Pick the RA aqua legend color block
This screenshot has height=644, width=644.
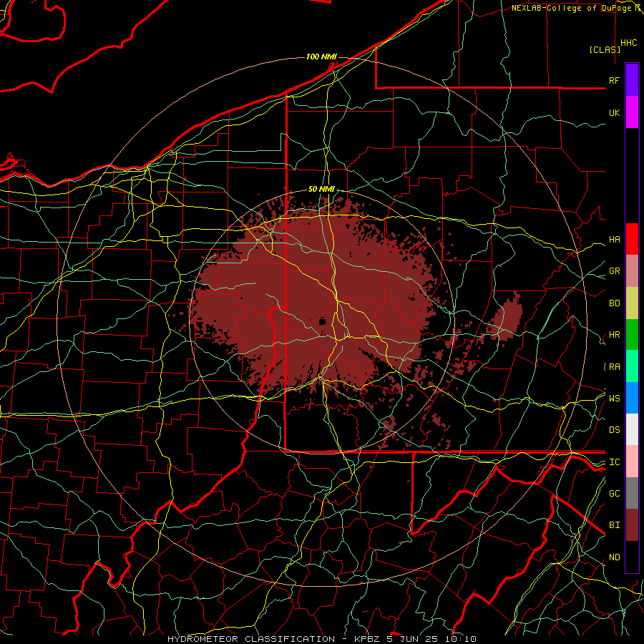pyautogui.click(x=632, y=366)
